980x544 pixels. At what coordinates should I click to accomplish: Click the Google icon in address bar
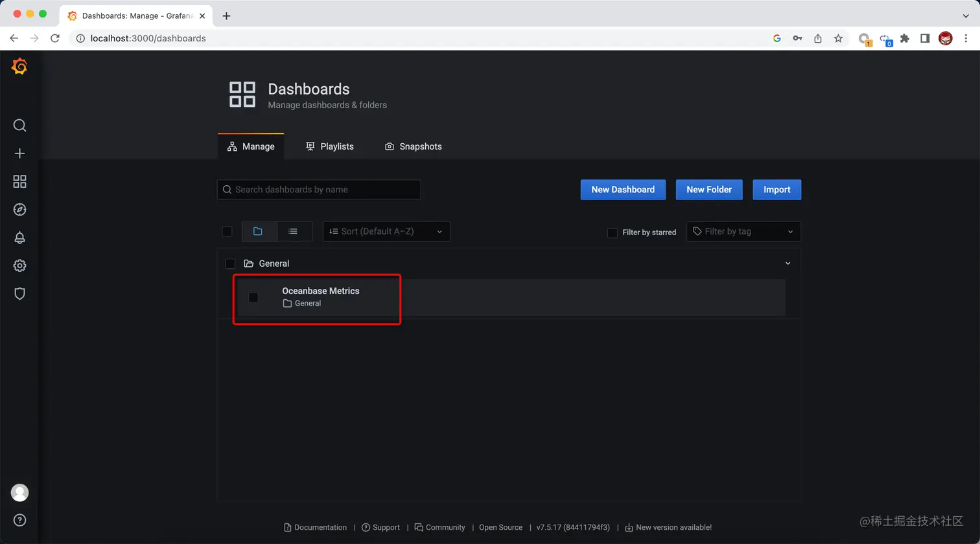(x=777, y=38)
